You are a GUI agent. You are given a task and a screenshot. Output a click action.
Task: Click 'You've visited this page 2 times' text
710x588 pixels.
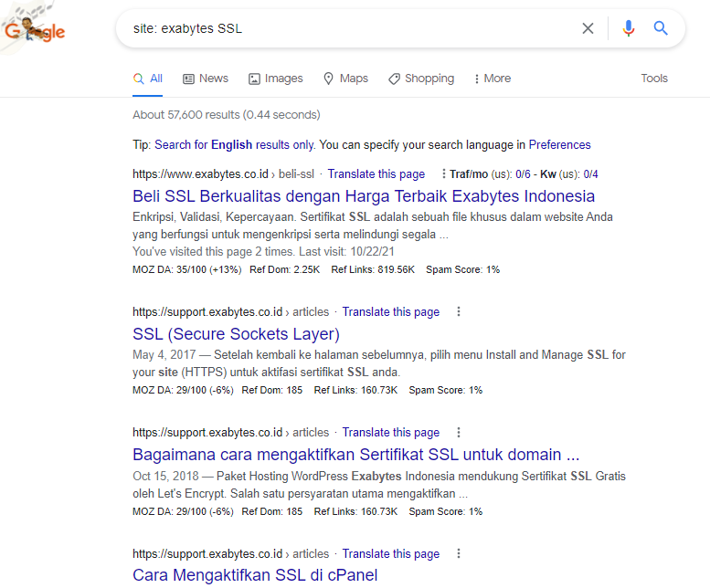(x=263, y=251)
